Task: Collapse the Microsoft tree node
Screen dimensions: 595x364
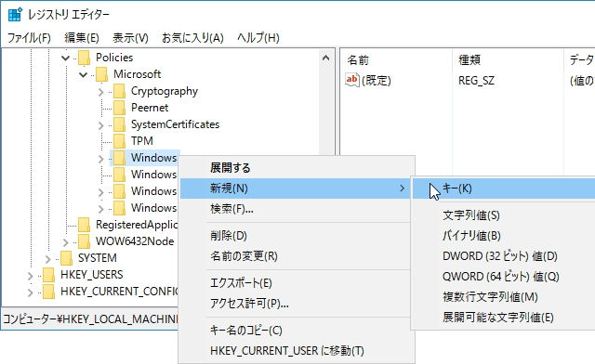Action: [x=83, y=74]
